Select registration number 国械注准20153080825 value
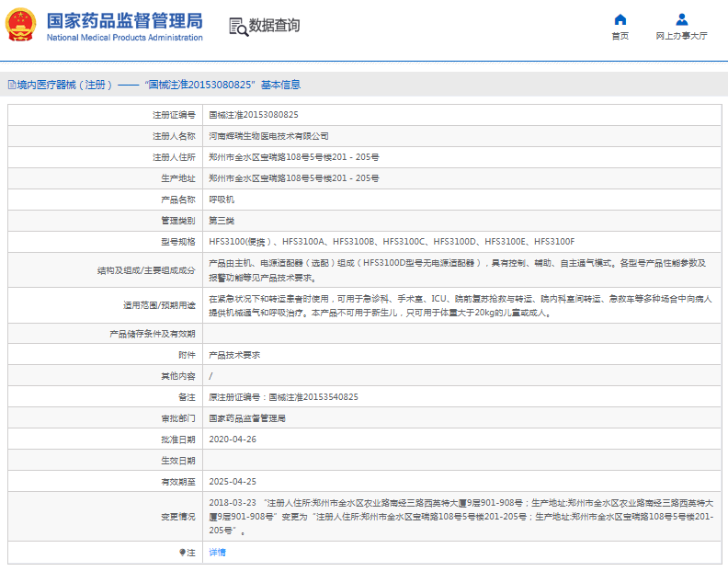 [254, 115]
